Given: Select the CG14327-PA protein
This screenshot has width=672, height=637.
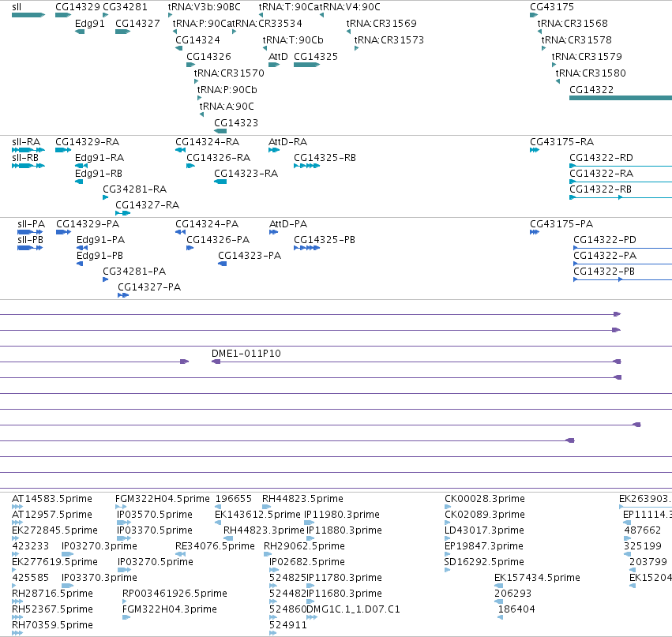Looking at the screenshot, I should (123, 295).
